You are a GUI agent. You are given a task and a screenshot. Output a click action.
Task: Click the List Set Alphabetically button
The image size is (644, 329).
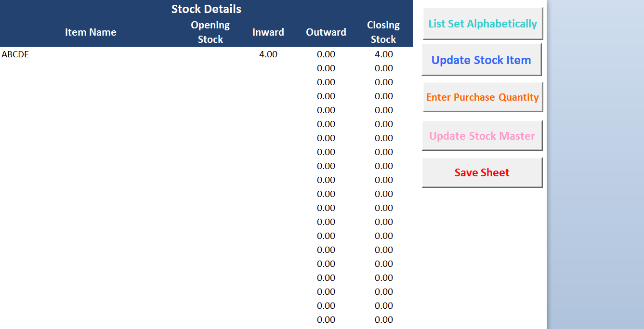483,24
